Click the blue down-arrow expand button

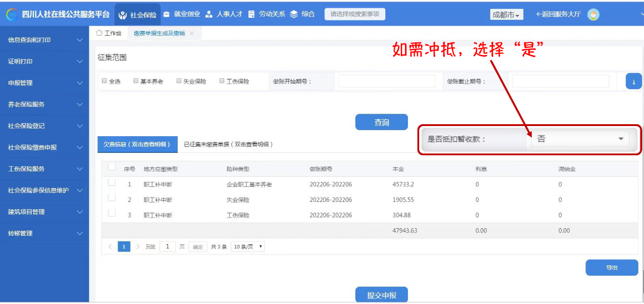(634, 81)
